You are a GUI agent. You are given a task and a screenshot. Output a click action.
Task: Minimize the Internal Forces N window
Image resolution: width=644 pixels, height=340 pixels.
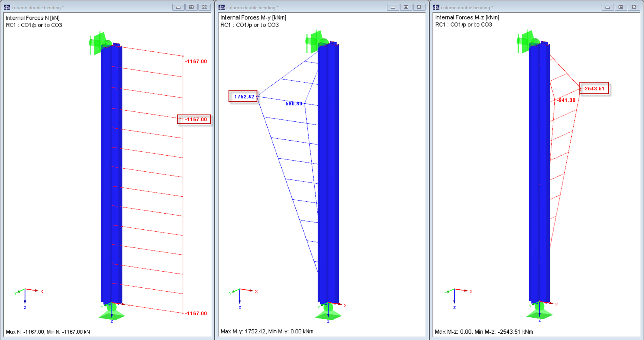pyautogui.click(x=178, y=7)
